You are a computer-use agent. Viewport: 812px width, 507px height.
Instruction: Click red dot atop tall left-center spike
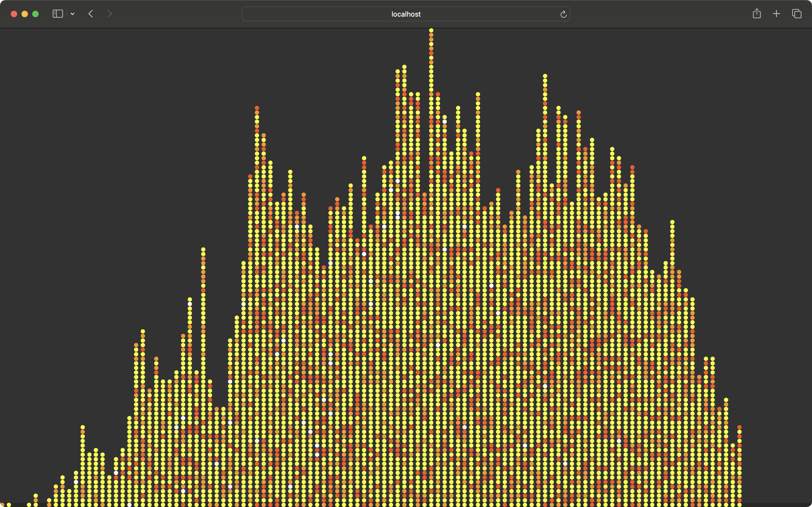coord(257,108)
